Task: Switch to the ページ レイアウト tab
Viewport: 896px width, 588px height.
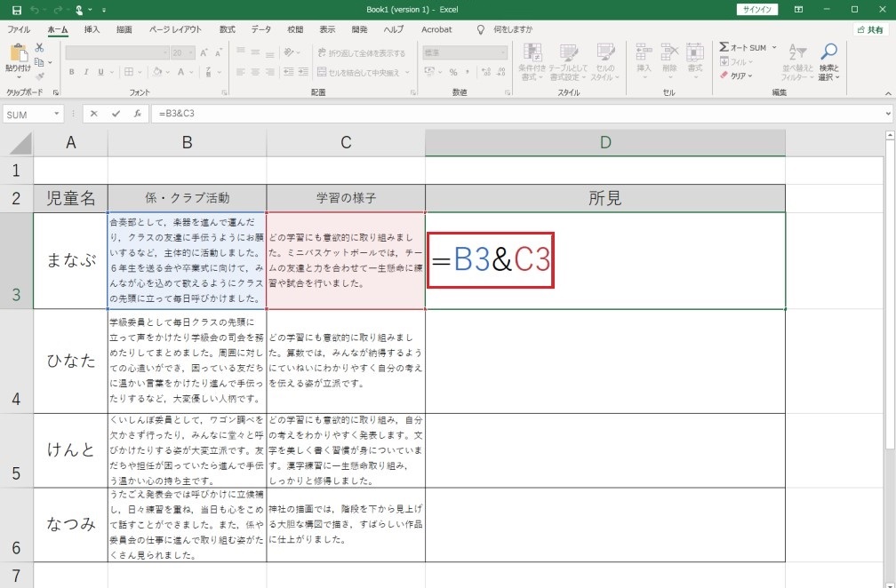Action: tap(175, 29)
